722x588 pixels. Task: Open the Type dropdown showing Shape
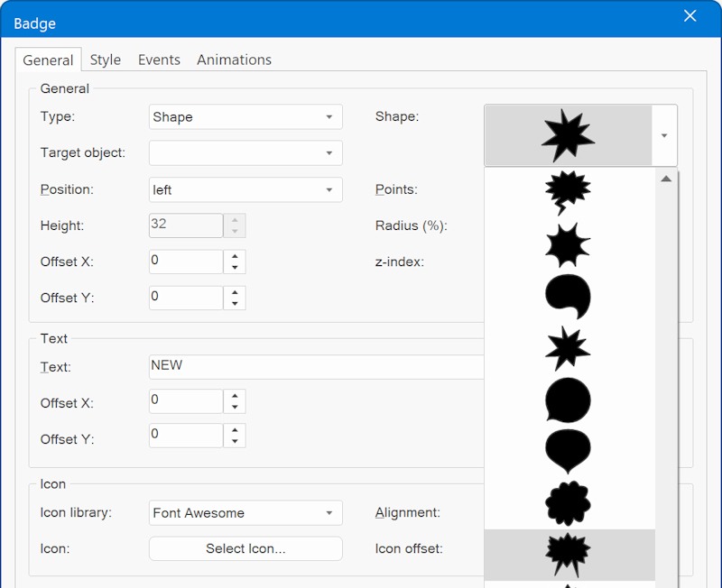click(x=245, y=117)
